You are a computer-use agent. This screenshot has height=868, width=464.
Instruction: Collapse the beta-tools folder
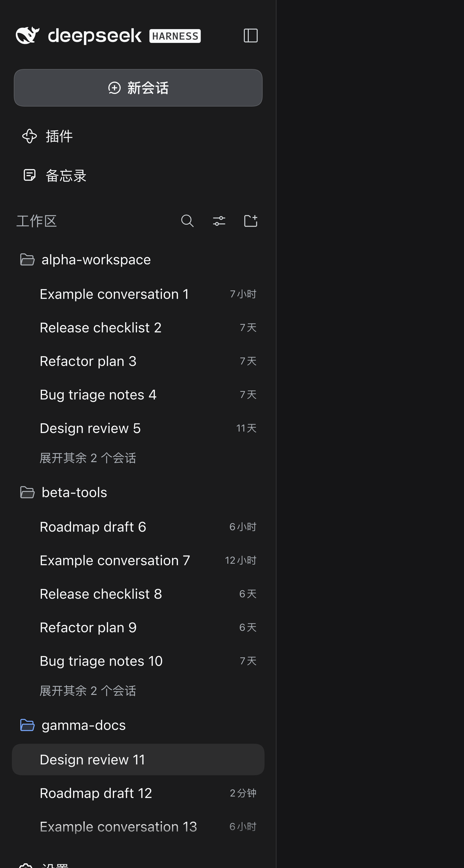pyautogui.click(x=138, y=492)
